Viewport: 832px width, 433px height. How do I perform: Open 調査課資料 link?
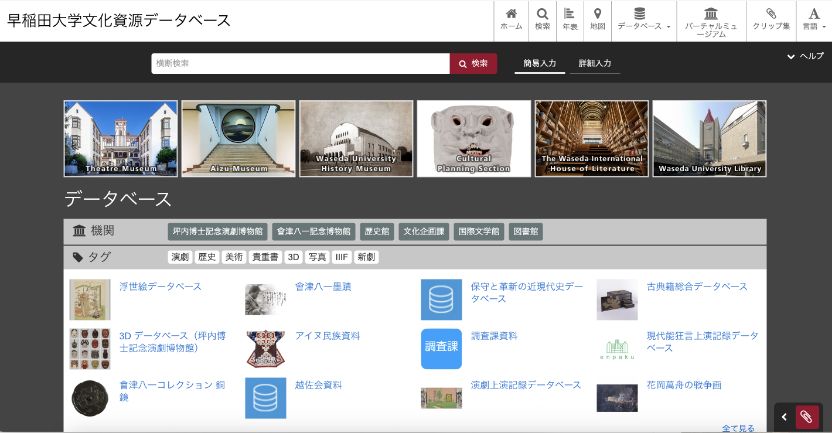[x=494, y=336]
